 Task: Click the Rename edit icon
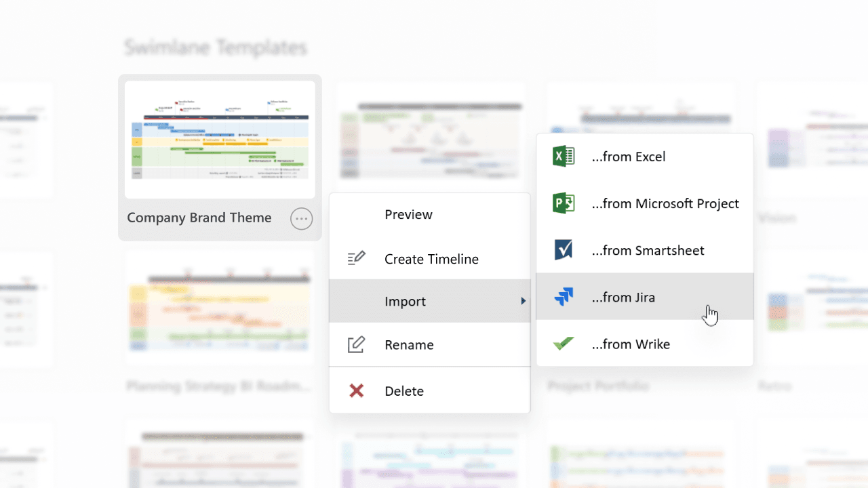(356, 344)
